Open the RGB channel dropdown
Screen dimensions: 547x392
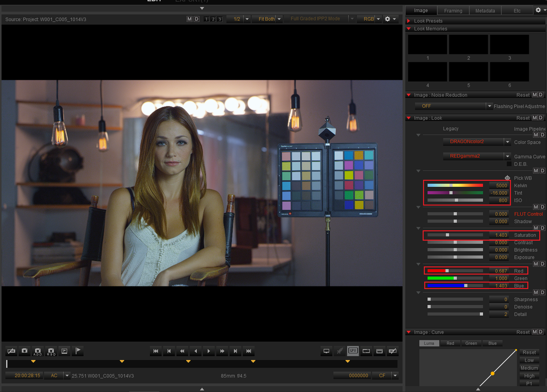[369, 19]
